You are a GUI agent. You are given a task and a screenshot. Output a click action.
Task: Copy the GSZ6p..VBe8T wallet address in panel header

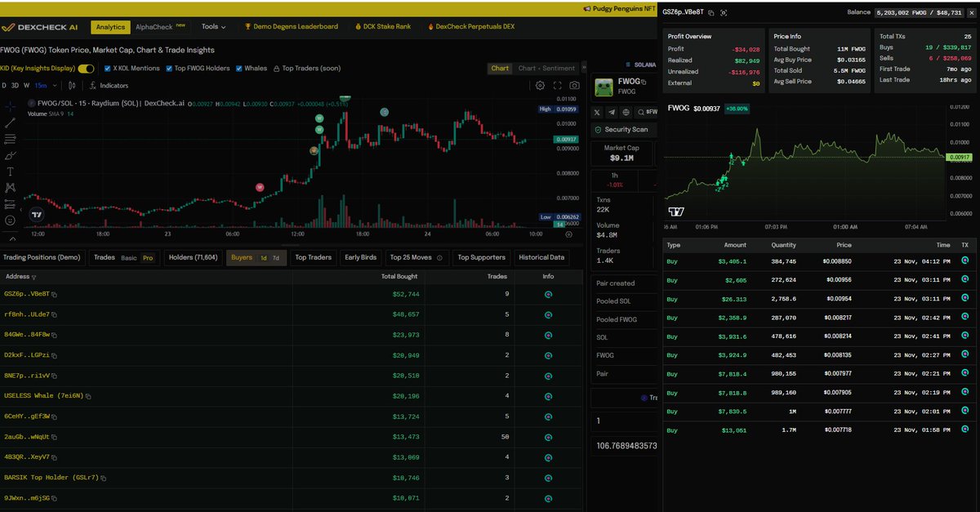pos(711,13)
